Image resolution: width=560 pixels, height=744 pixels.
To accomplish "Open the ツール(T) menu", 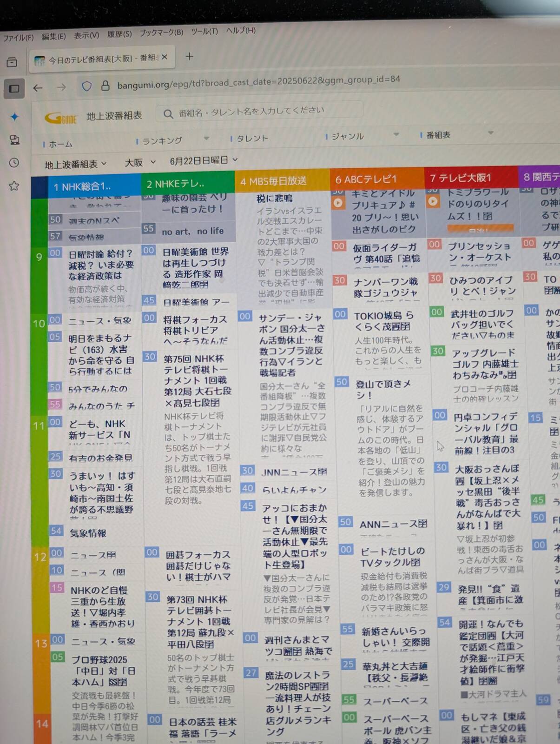I will pos(204,31).
